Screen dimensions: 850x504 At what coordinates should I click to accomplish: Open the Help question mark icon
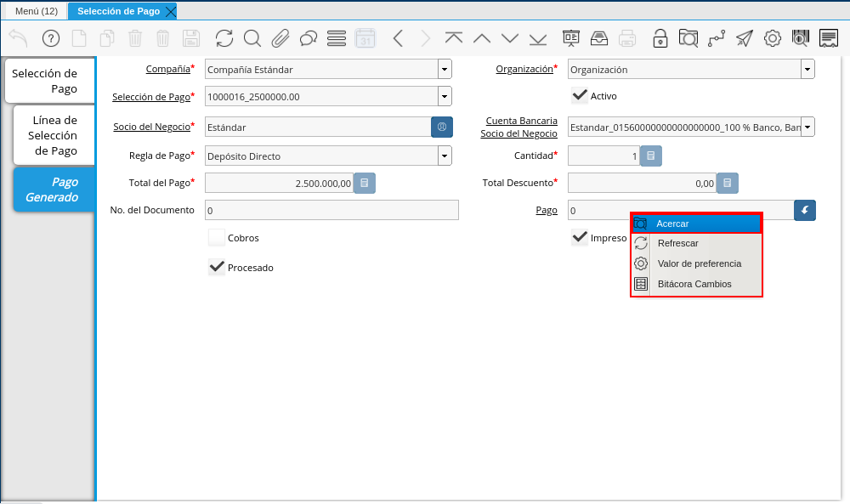[51, 38]
